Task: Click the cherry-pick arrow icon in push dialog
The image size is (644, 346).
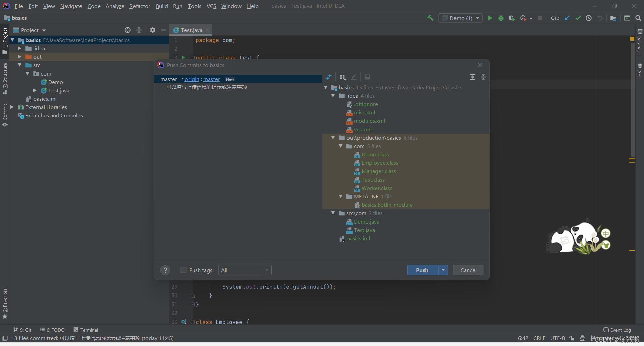Action: tap(329, 77)
